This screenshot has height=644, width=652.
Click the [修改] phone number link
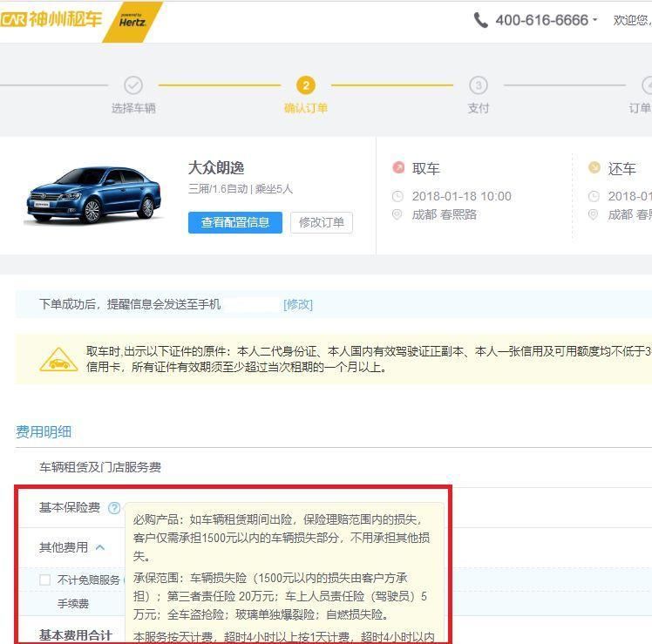[298, 304]
